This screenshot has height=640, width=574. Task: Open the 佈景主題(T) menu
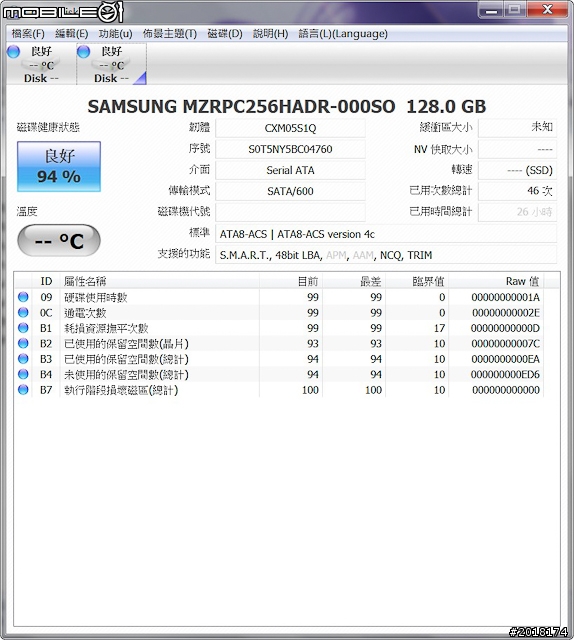[x=170, y=33]
